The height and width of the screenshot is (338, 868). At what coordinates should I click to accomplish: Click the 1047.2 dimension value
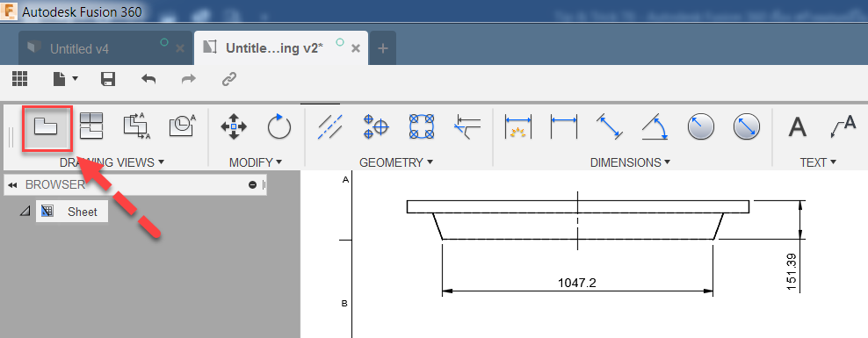click(x=577, y=283)
